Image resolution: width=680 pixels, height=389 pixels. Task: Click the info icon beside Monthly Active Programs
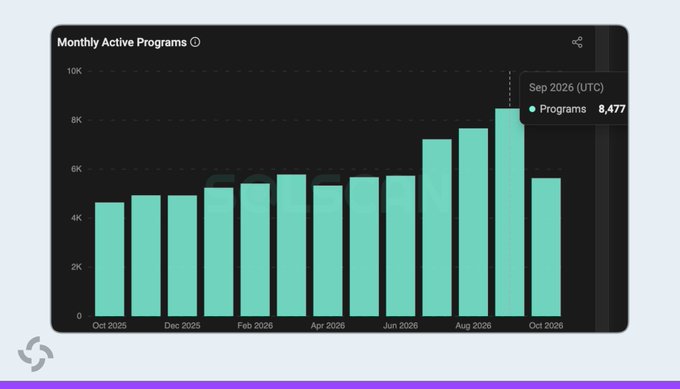(x=195, y=42)
